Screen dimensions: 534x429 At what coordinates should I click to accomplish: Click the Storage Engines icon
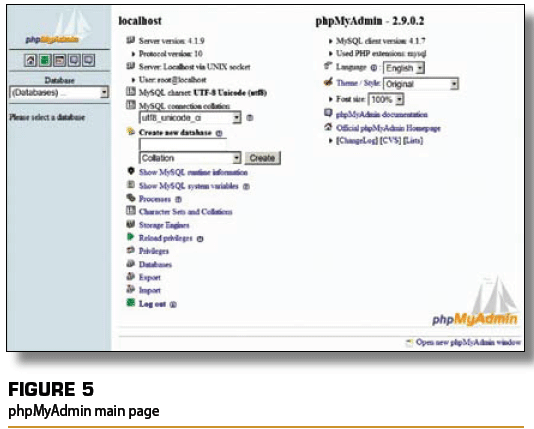130,224
